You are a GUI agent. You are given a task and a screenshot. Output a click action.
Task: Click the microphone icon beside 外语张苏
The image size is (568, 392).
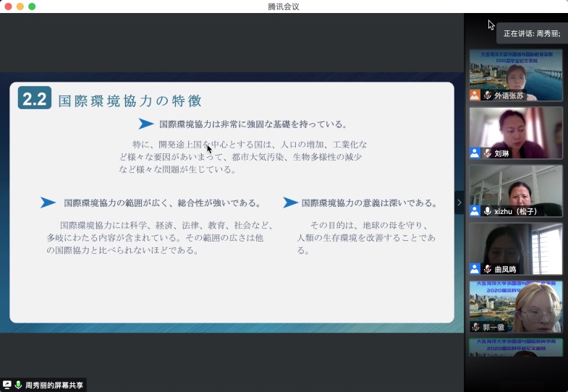tap(488, 95)
